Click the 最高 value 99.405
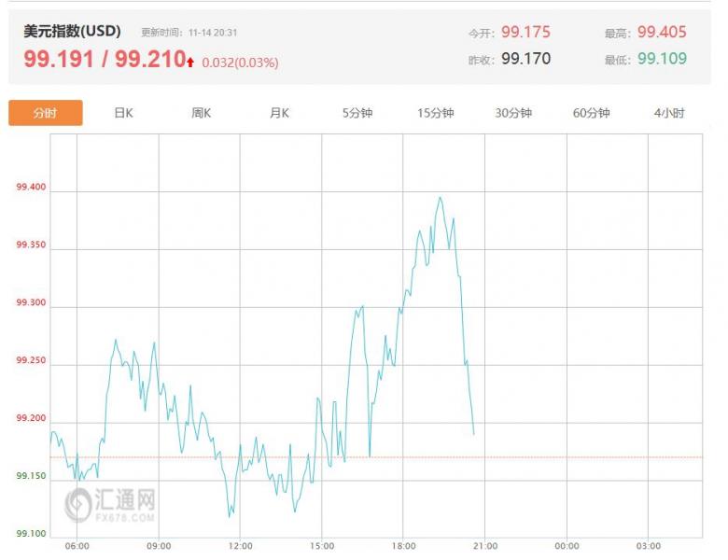Viewport: 728px width, 560px height. point(662,32)
